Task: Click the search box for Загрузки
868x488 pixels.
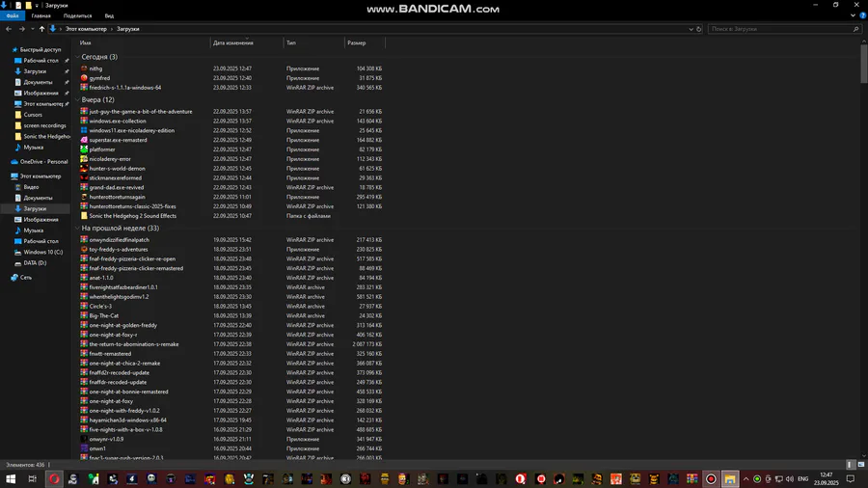Action: coord(783,29)
